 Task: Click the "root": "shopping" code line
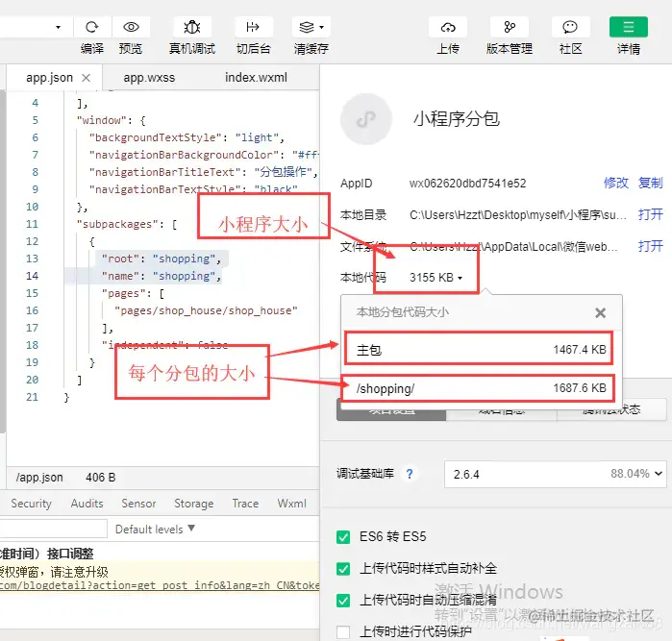click(x=162, y=259)
